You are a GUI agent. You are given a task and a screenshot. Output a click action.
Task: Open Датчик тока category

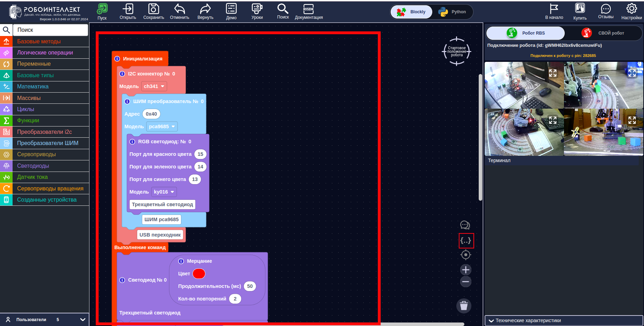pos(45,177)
